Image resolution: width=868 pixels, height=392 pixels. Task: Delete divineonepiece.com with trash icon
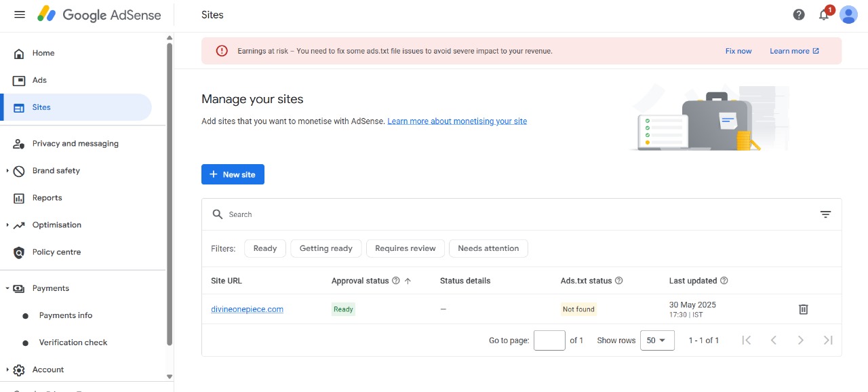pyautogui.click(x=804, y=309)
